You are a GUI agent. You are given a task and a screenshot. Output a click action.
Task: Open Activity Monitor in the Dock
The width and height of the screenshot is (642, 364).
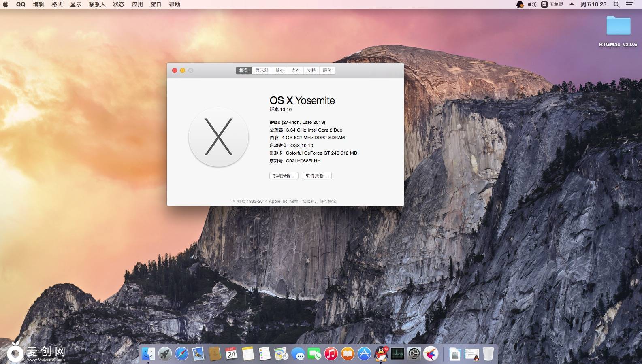click(397, 354)
